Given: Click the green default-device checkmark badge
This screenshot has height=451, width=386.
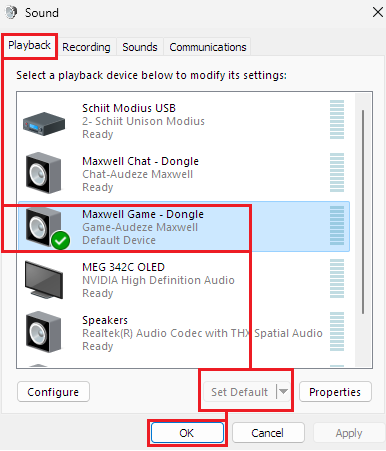Looking at the screenshot, I should coord(61,240).
